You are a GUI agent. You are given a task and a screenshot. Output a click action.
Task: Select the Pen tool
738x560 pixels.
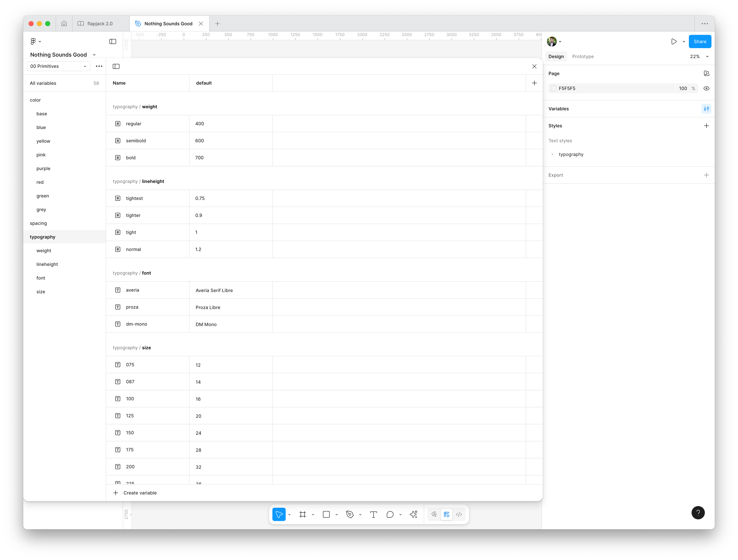coord(350,514)
